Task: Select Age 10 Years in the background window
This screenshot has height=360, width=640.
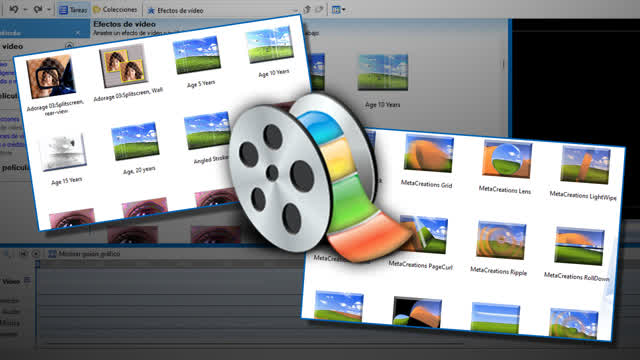Action: [x=383, y=72]
